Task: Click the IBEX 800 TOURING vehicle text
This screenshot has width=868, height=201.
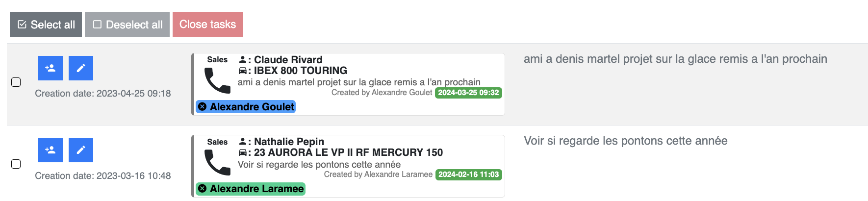Action: pyautogui.click(x=300, y=71)
